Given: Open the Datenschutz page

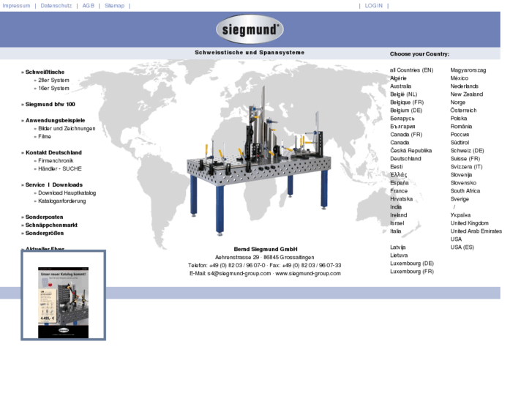Looking at the screenshot, I should (56, 6).
